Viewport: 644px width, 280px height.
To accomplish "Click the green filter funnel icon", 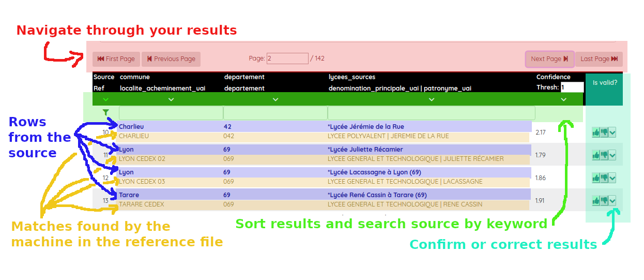I will pos(106,112).
